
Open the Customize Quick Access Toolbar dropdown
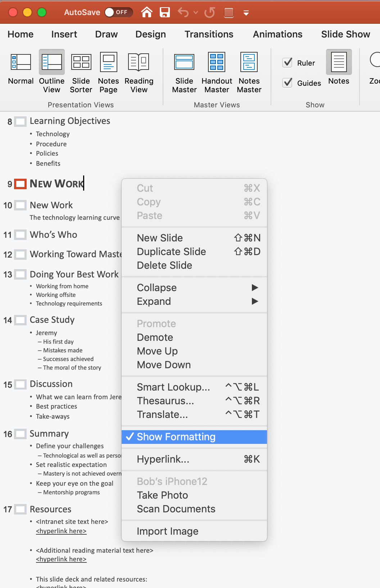[x=246, y=13]
